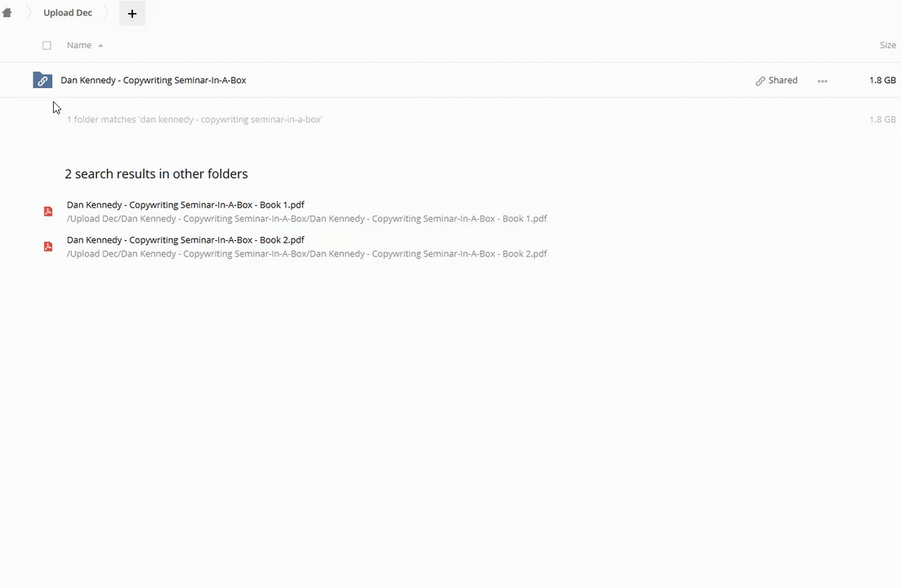This screenshot has height=588, width=901.
Task: Sort files by the Name column
Action: 79,46
